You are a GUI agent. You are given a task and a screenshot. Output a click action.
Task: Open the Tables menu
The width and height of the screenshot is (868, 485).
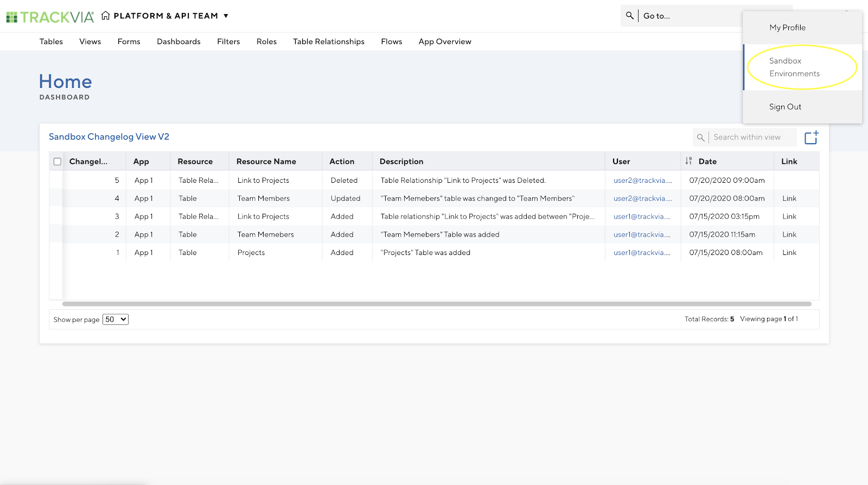51,42
